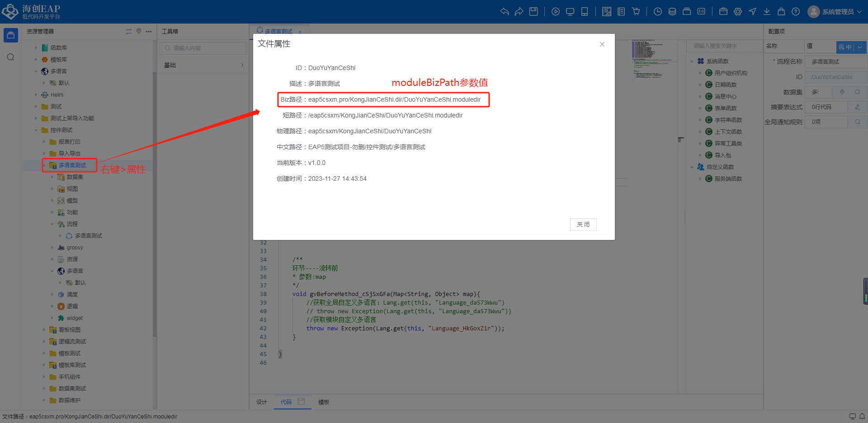Click the undo arrow icon
Image resolution: width=868 pixels, height=423 pixels.
click(505, 12)
